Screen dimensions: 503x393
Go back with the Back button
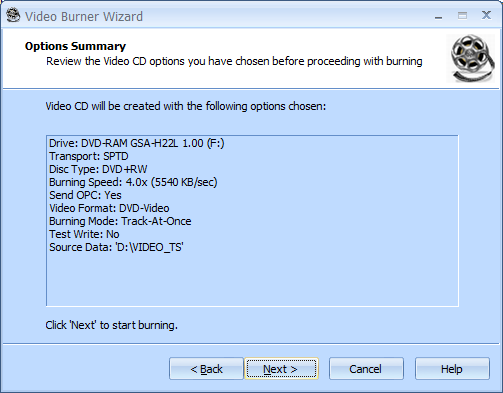[x=206, y=369]
